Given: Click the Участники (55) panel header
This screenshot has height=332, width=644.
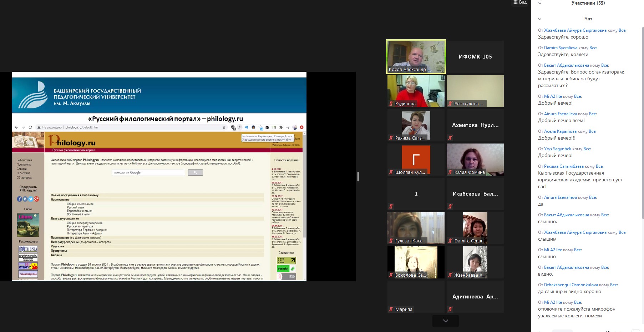Looking at the screenshot, I should pos(588,3).
